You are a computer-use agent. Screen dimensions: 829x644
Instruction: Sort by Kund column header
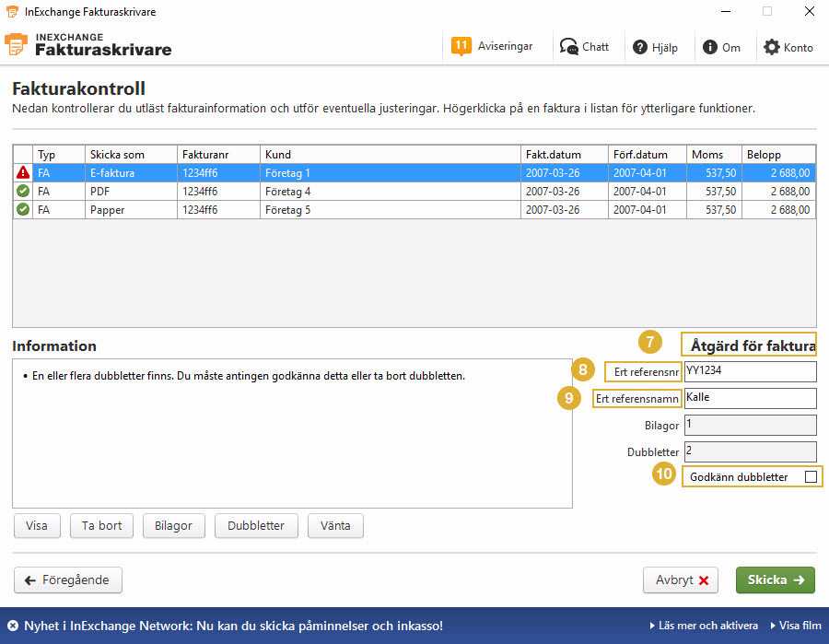point(391,155)
